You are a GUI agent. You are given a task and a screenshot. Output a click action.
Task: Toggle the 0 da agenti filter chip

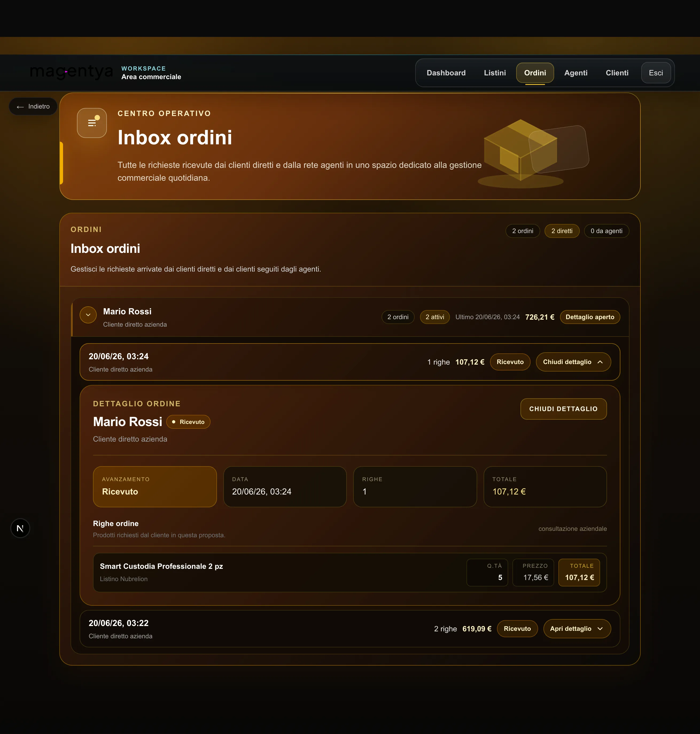click(606, 231)
